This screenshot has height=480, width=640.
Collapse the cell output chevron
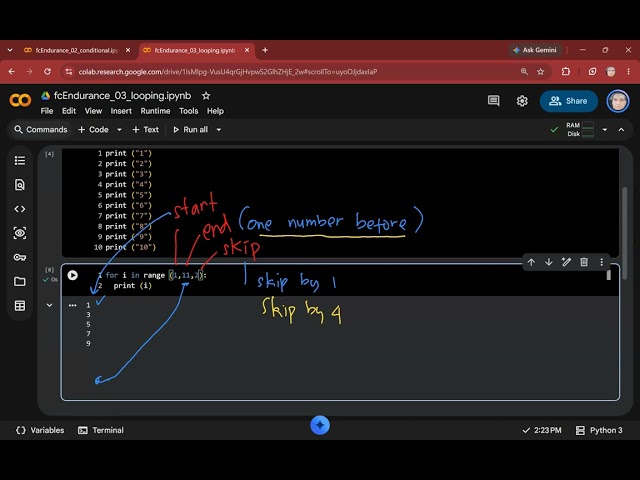click(x=49, y=305)
